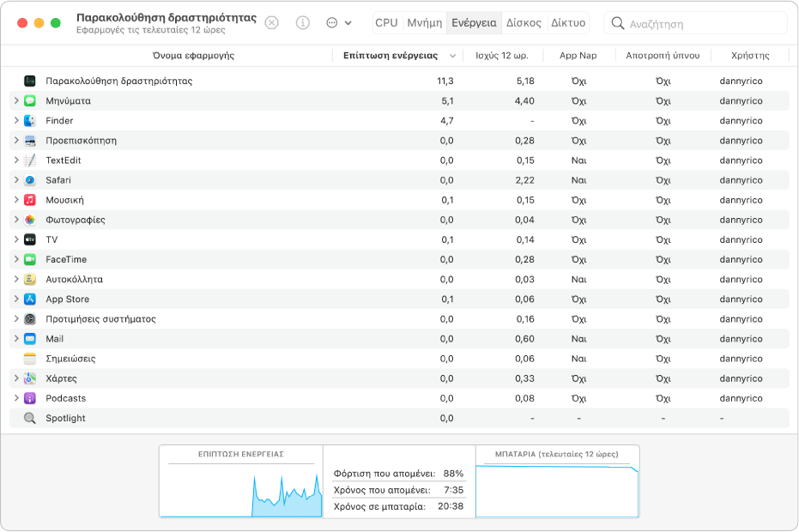Click the TextEdit app icon

pos(30,160)
